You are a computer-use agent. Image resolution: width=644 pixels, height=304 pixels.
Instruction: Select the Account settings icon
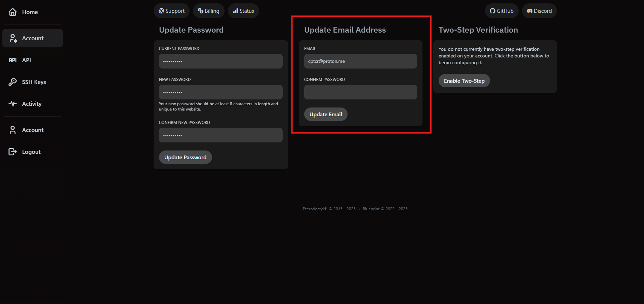[13, 38]
